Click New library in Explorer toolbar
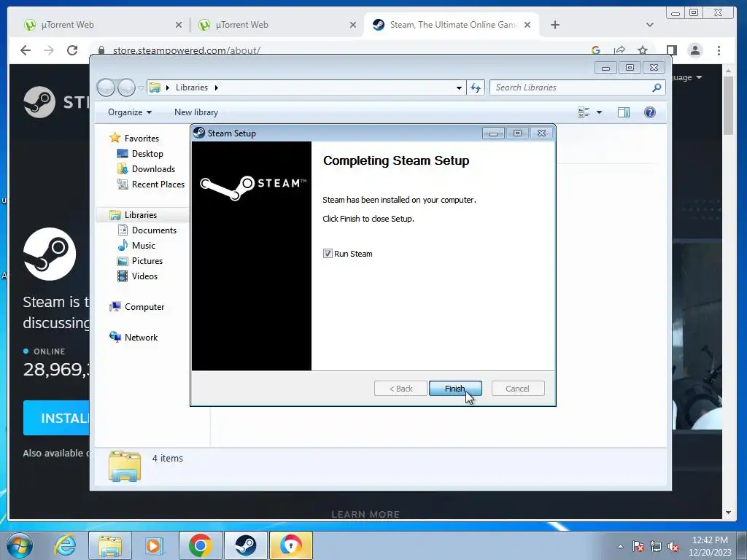Image resolution: width=747 pixels, height=560 pixels. click(196, 112)
